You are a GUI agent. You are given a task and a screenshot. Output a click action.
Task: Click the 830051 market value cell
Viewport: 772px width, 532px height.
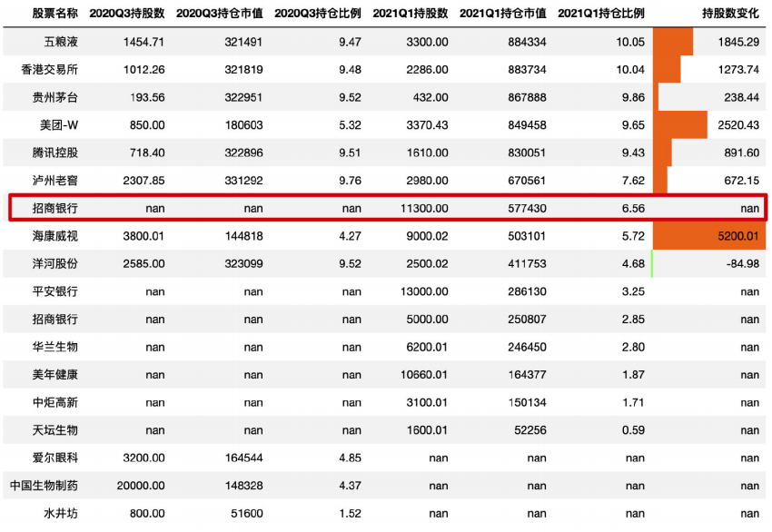(528, 153)
